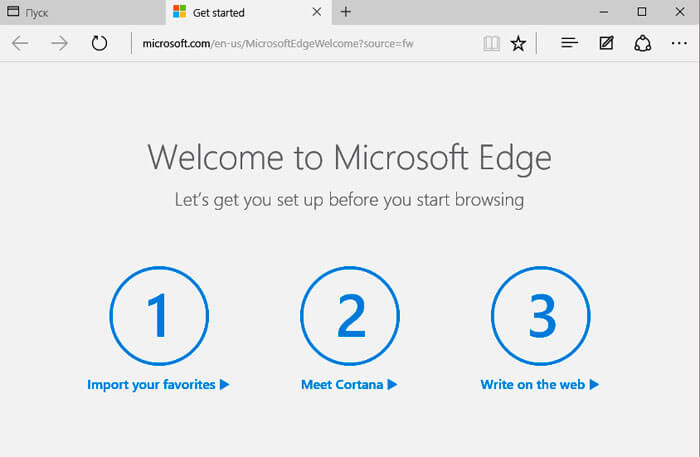This screenshot has height=457, width=700.
Task: Go back using the back arrow
Action: pos(20,44)
